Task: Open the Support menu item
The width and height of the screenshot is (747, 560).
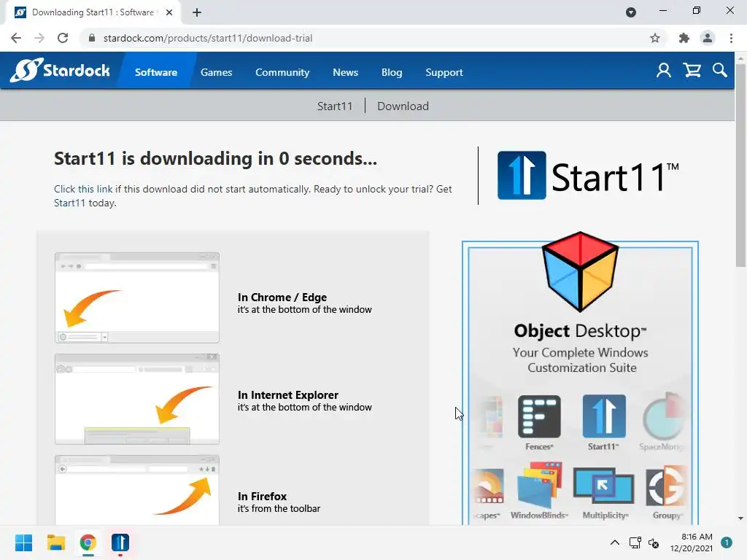Action: tap(444, 72)
